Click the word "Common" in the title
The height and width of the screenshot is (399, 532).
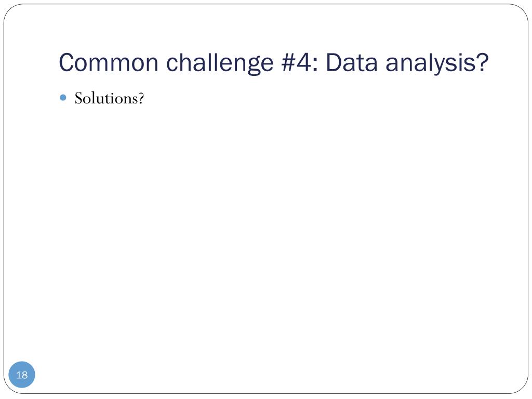point(109,63)
